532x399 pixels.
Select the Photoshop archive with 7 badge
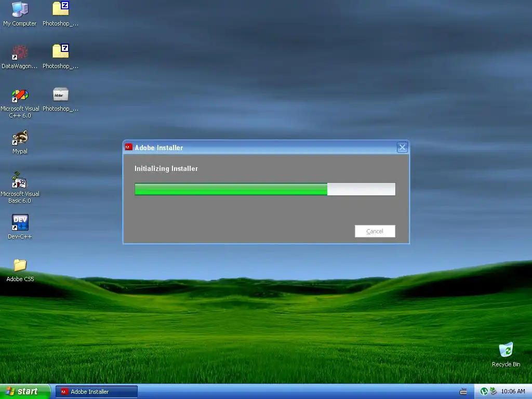60,57
